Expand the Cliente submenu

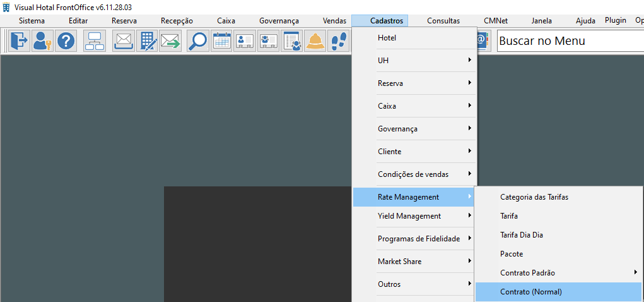pos(414,152)
